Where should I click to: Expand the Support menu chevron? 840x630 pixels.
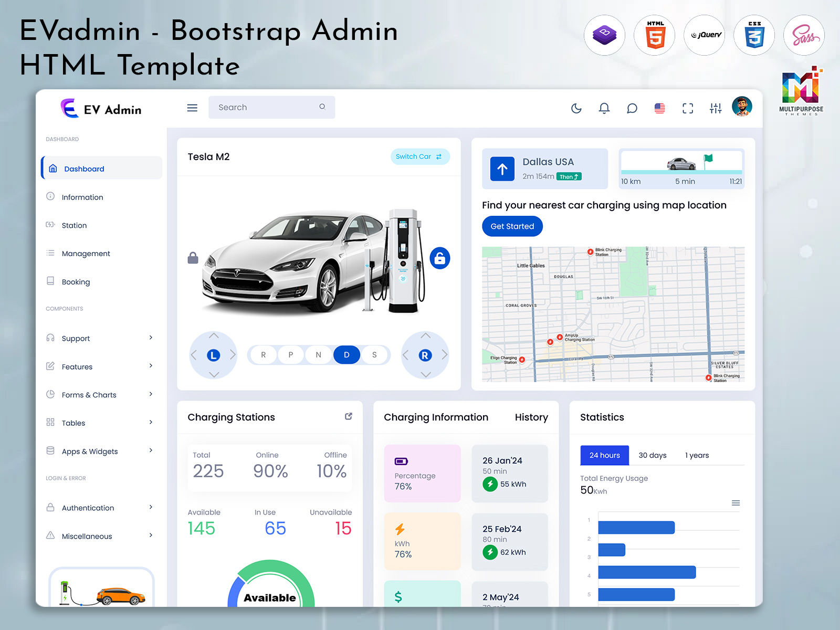tap(151, 338)
